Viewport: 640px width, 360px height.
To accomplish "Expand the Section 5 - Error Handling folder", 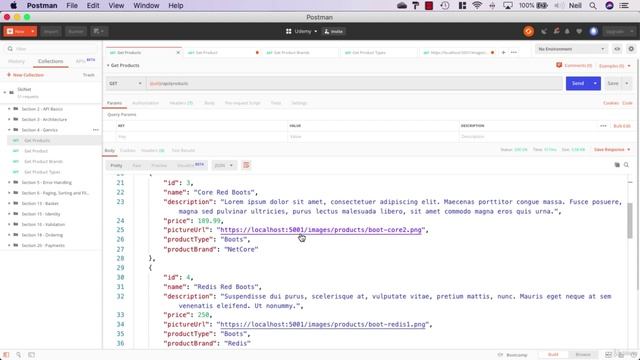I will [9, 182].
